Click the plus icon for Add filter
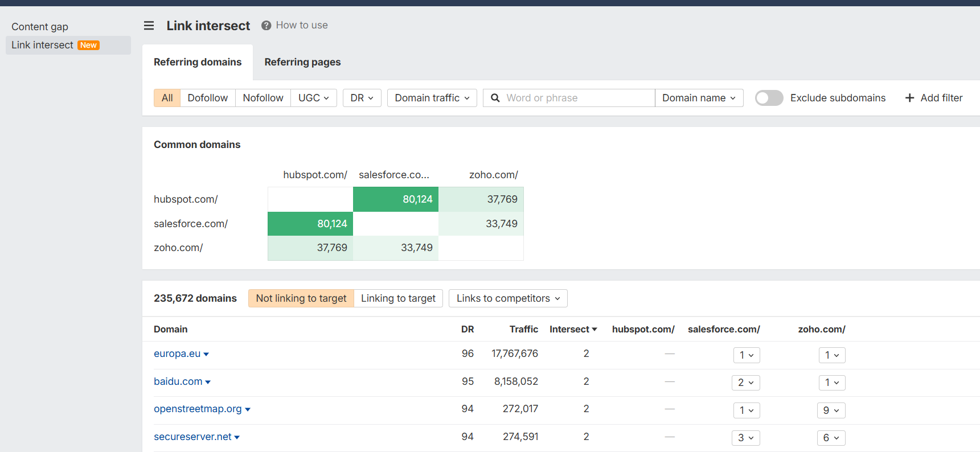The width and height of the screenshot is (980, 452). tap(909, 98)
